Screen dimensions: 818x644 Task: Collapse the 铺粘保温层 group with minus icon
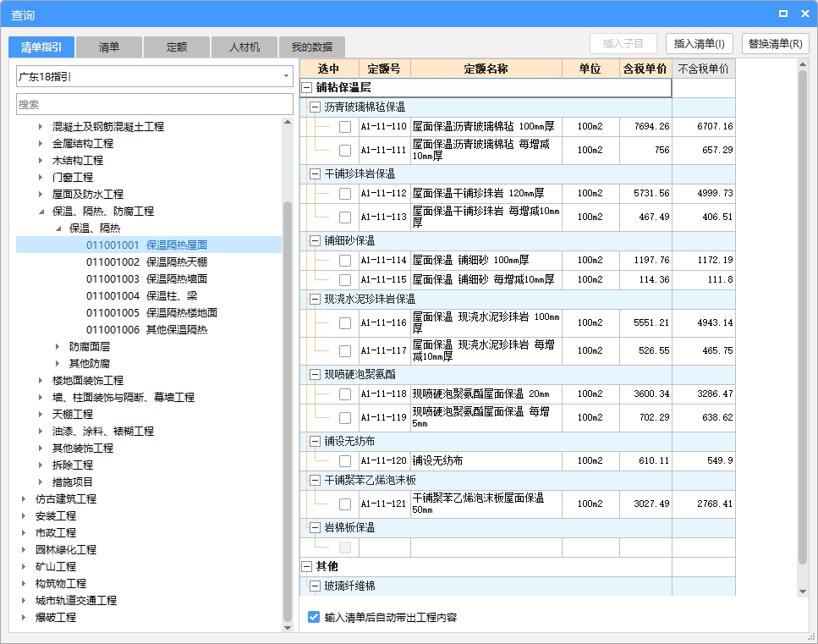[x=307, y=87]
